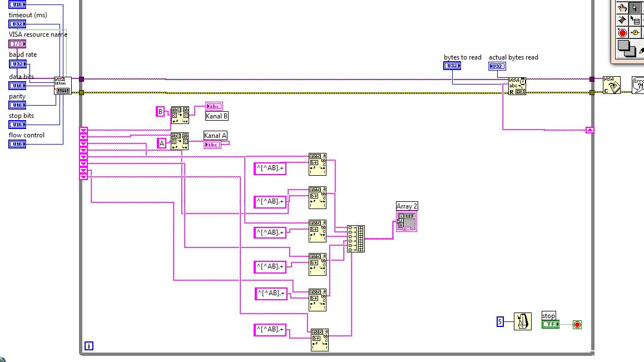This screenshot has height=362, width=644.
Task: Click the yellow error tunnel on loop's right edge
Action: pos(592,92)
